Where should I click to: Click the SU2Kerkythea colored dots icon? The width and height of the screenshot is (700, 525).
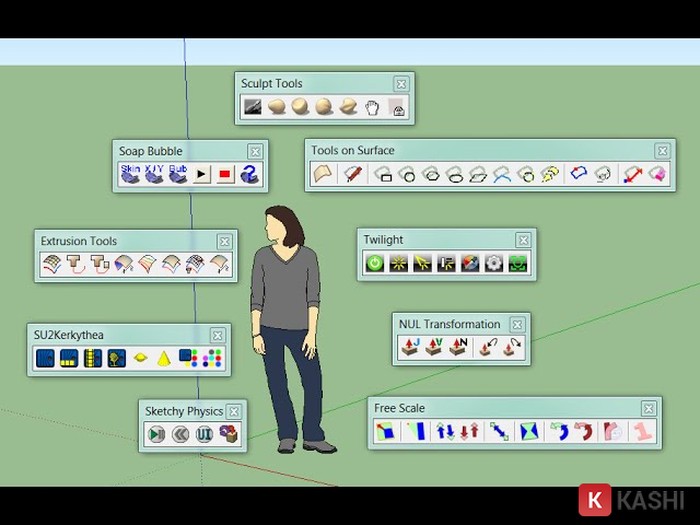pyautogui.click(x=212, y=358)
